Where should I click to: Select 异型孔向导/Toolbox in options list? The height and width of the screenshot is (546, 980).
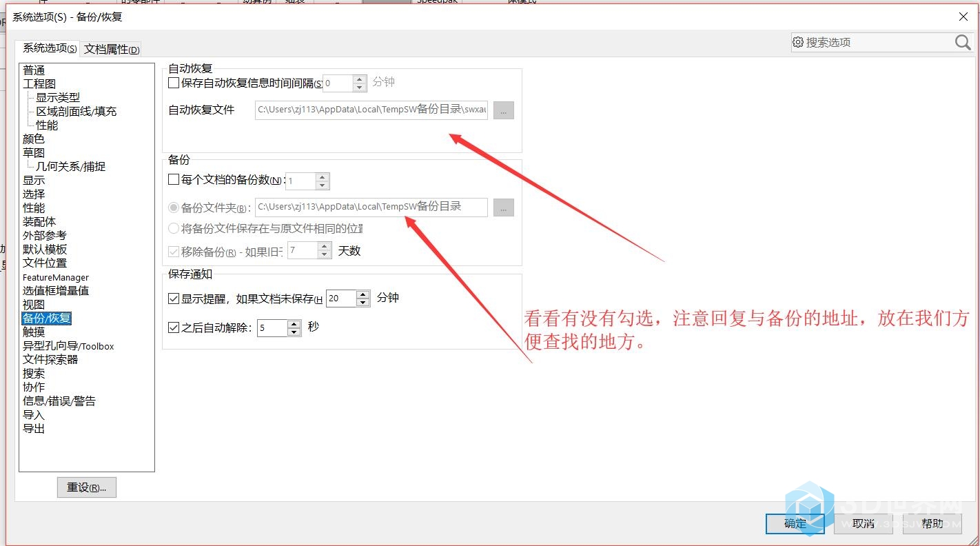(x=68, y=346)
